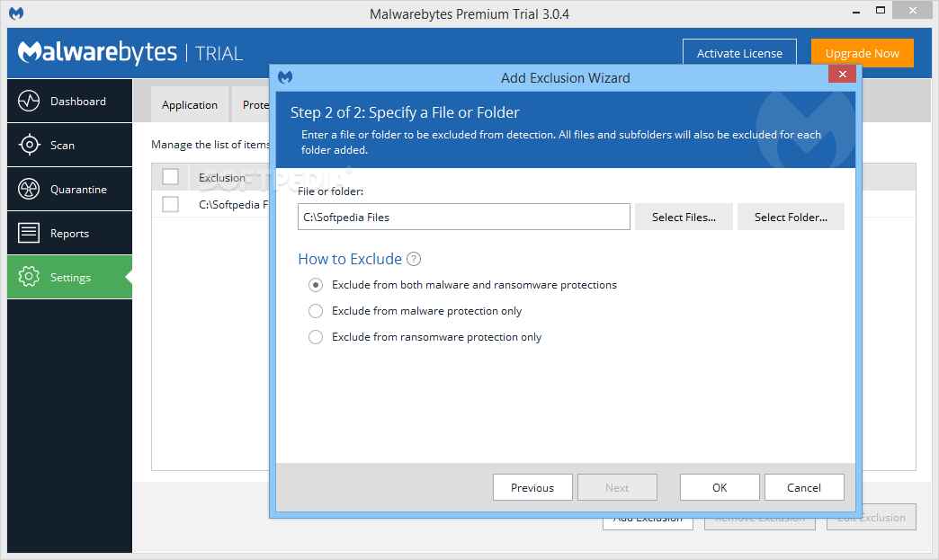Go to Scan in the sidebar

(x=69, y=145)
